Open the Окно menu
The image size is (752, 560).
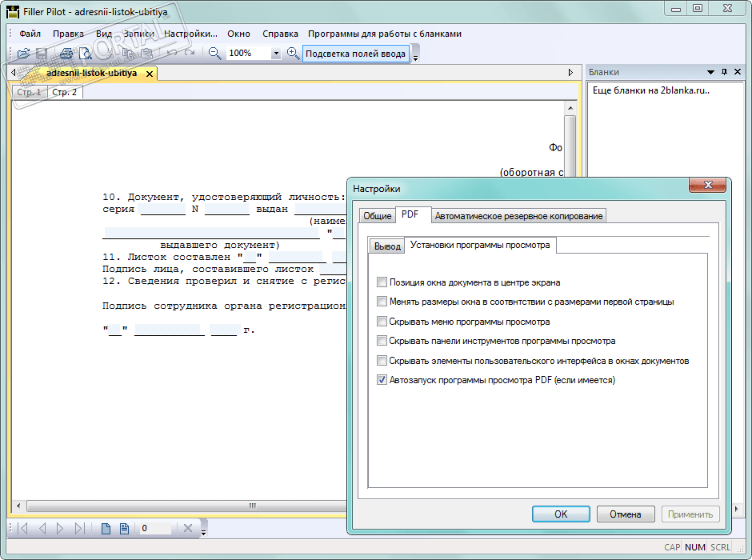click(x=239, y=34)
